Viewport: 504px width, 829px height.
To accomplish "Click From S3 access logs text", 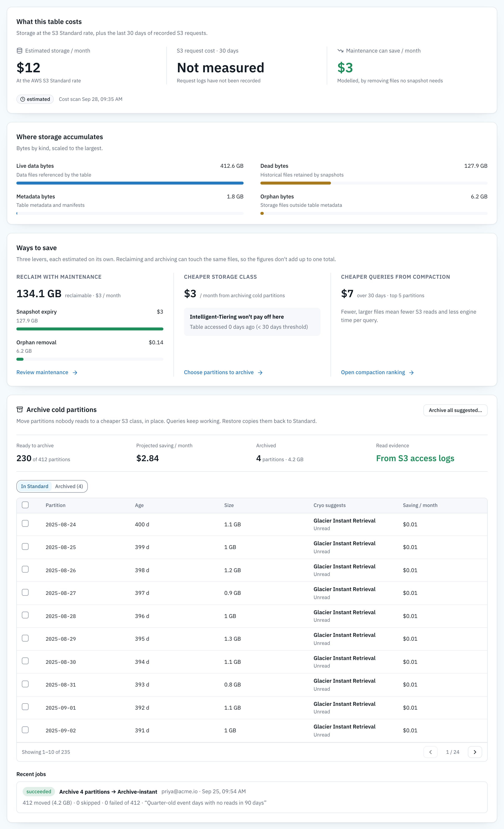I will pos(415,458).
